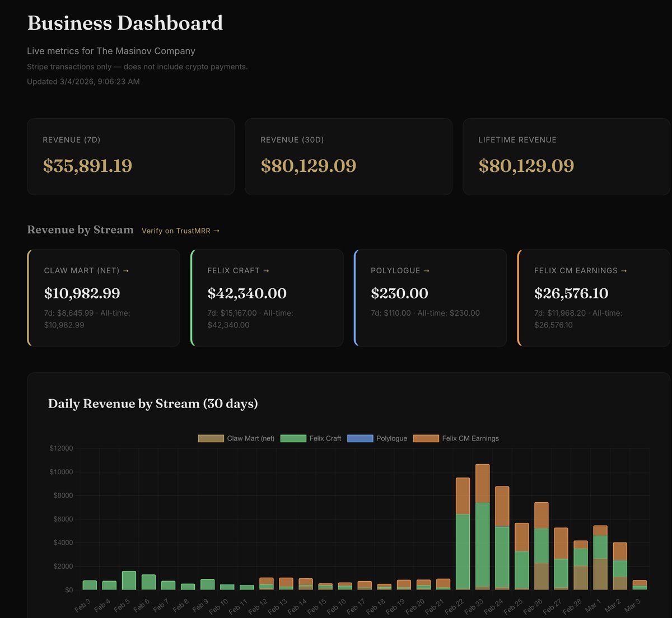Open the Verify on TrustMRR link

[x=180, y=231]
